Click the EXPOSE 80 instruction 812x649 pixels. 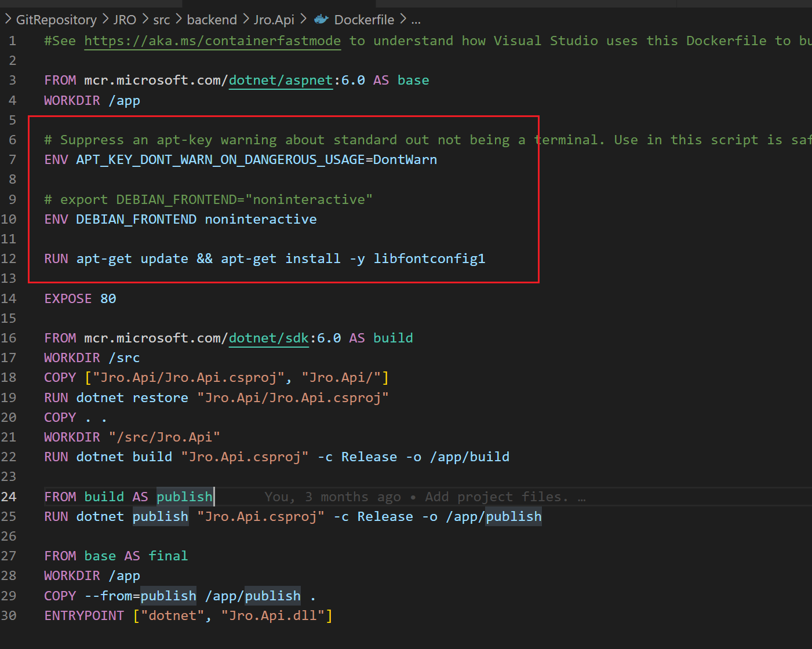click(x=80, y=298)
